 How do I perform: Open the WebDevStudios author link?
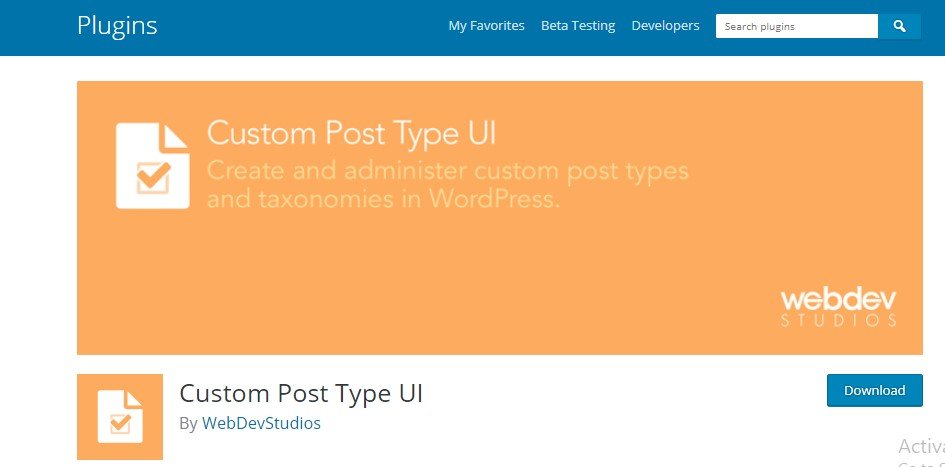coord(261,423)
